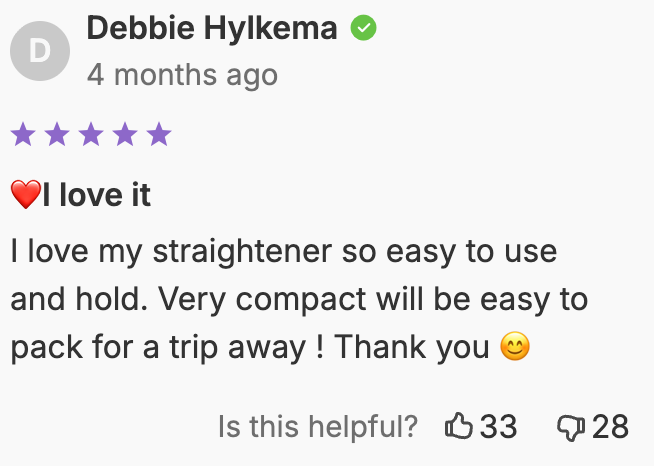This screenshot has width=654, height=466.
Task: Click the smiling face emoji
Action: point(513,348)
